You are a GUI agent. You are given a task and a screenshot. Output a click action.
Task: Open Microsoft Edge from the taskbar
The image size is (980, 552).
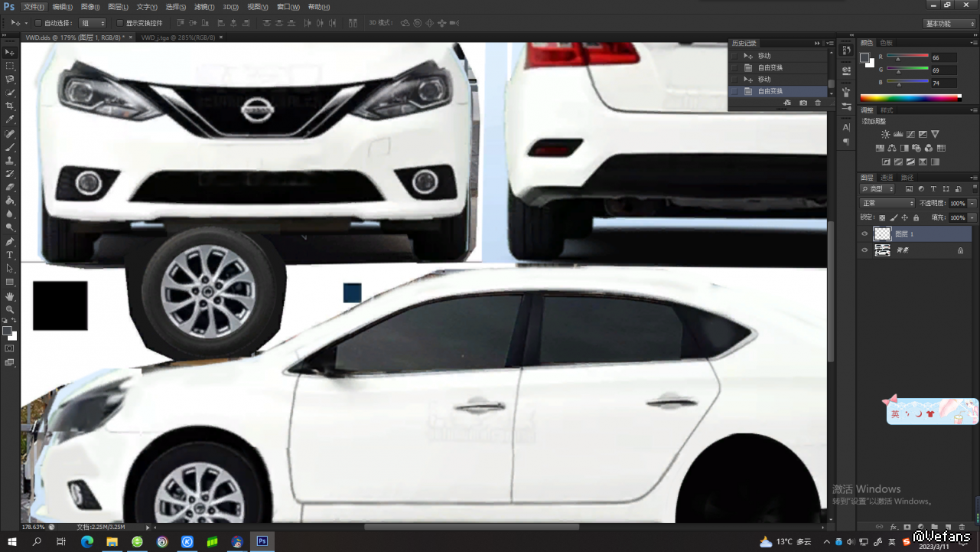(87, 541)
